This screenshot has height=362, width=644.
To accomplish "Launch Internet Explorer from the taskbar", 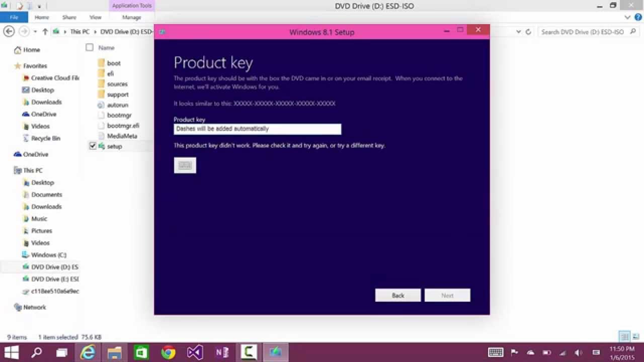I will click(x=89, y=352).
